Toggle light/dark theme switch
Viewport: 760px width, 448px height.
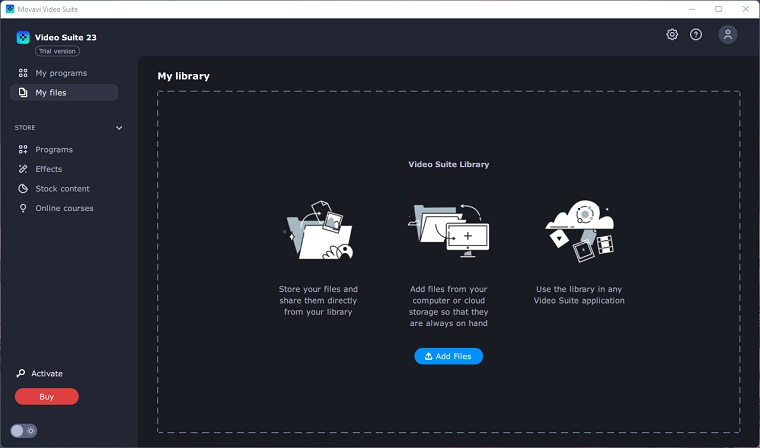point(23,431)
